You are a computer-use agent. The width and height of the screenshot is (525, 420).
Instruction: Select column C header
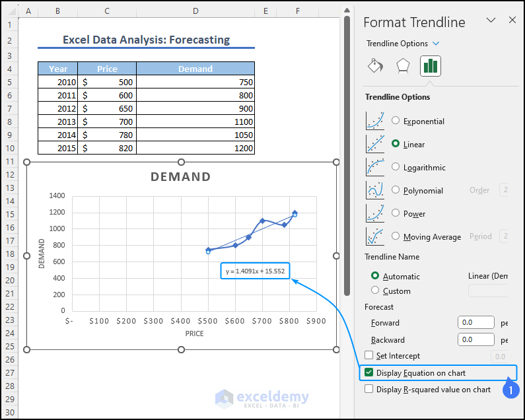pyautogui.click(x=107, y=11)
